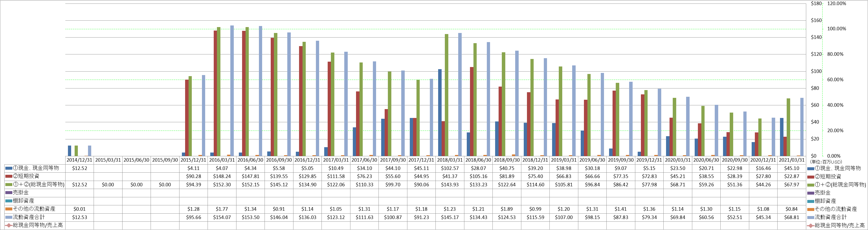Image resolution: width=868 pixels, height=230 pixels.
Task: Select total cash value $152.30
Action: [x=222, y=185]
